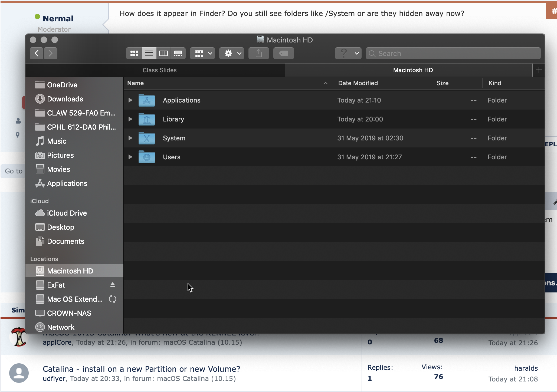This screenshot has width=557, height=392.
Task: Click the udflyer thread default avatar
Action: pyautogui.click(x=19, y=373)
